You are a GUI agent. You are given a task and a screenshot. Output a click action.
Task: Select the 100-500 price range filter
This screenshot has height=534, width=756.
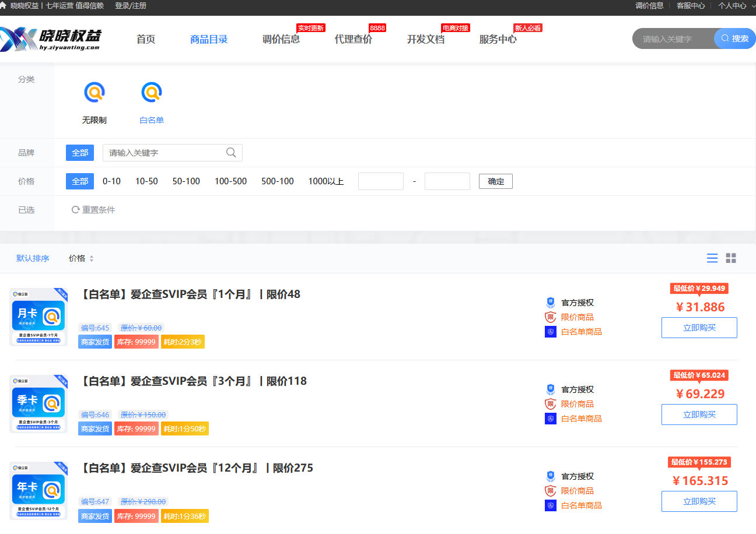[230, 181]
